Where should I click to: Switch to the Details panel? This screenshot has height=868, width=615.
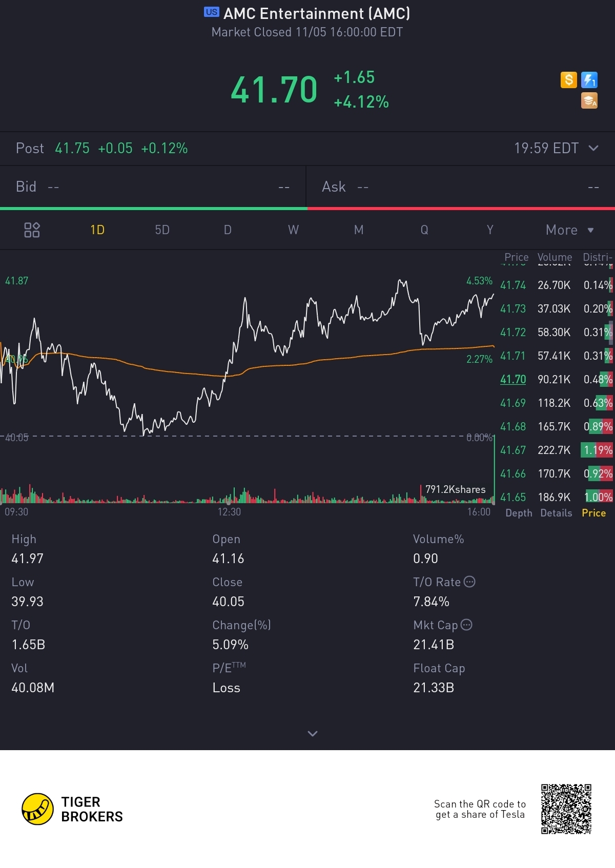point(556,513)
